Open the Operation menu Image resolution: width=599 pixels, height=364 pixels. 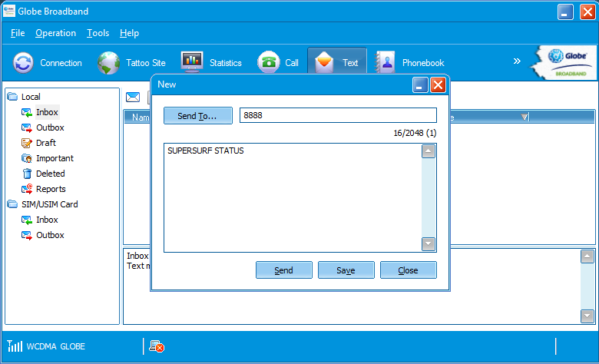click(55, 33)
